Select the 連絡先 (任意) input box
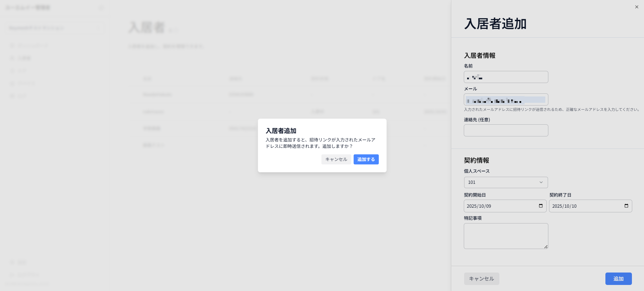This screenshot has width=644, height=291. (506, 130)
